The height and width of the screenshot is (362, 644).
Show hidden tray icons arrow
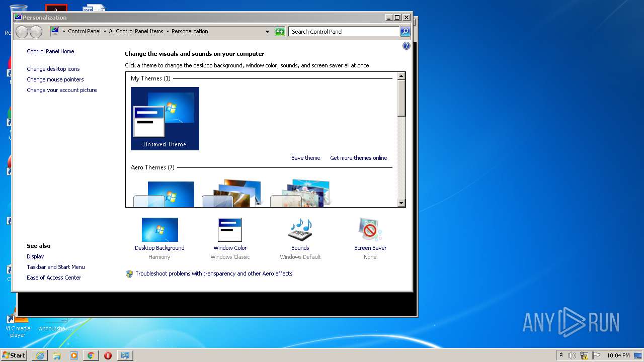(x=561, y=355)
